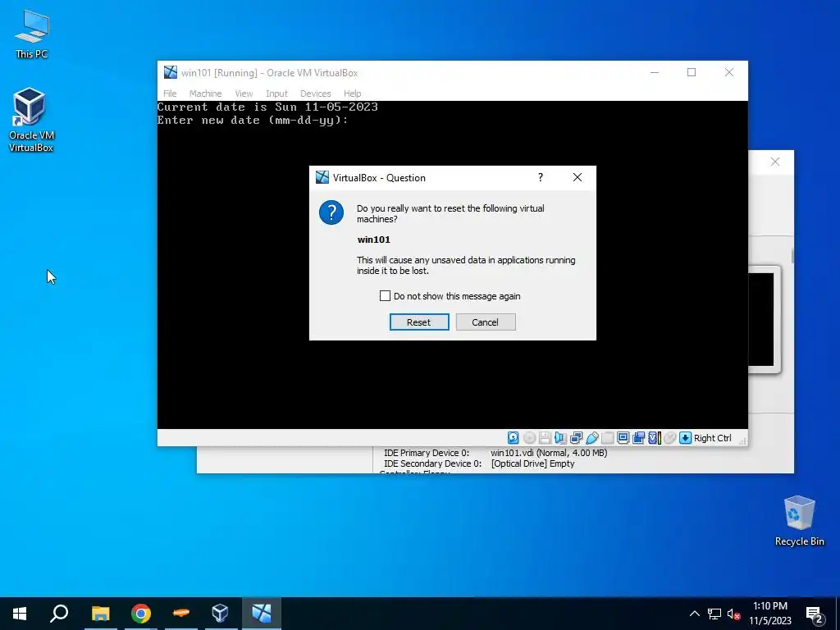Click the mouse integration status icon
840x630 pixels.
[x=669, y=438]
